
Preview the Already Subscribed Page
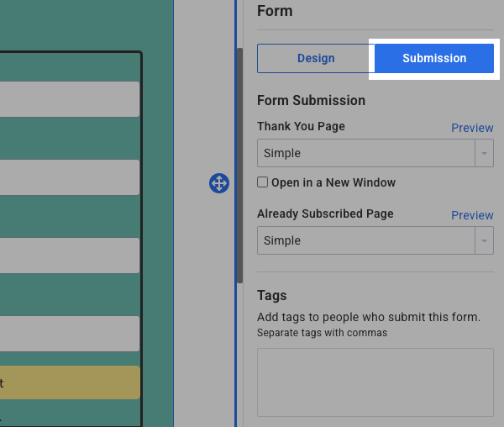point(472,215)
